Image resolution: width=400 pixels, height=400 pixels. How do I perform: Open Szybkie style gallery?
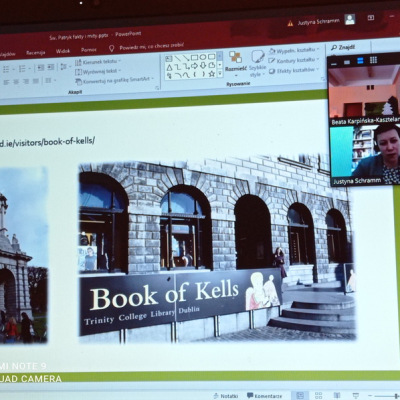coord(257,64)
